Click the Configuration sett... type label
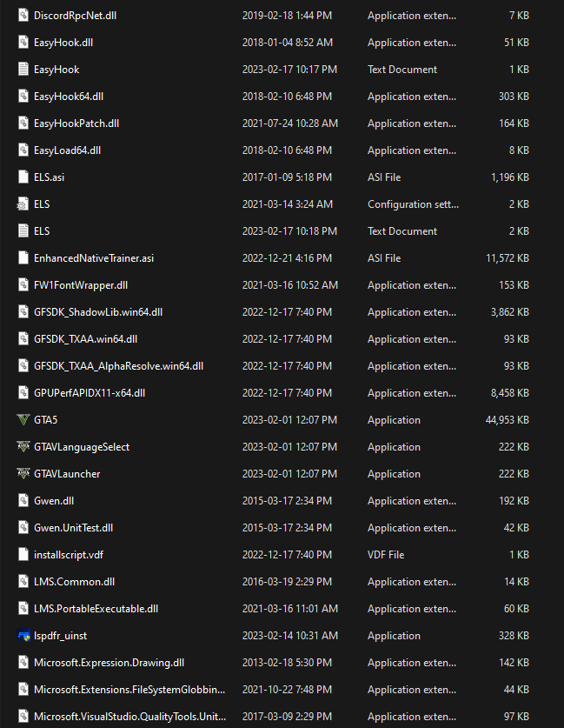This screenshot has height=728, width=564. (414, 204)
